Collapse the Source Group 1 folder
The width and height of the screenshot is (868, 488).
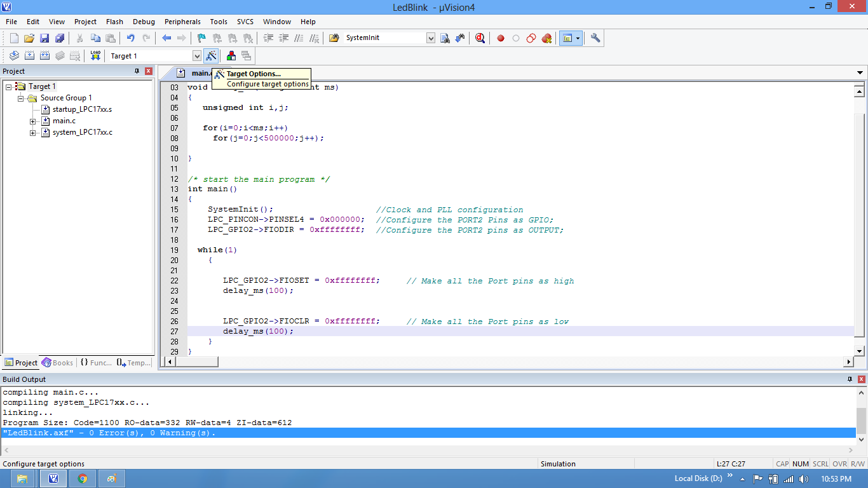click(x=21, y=98)
